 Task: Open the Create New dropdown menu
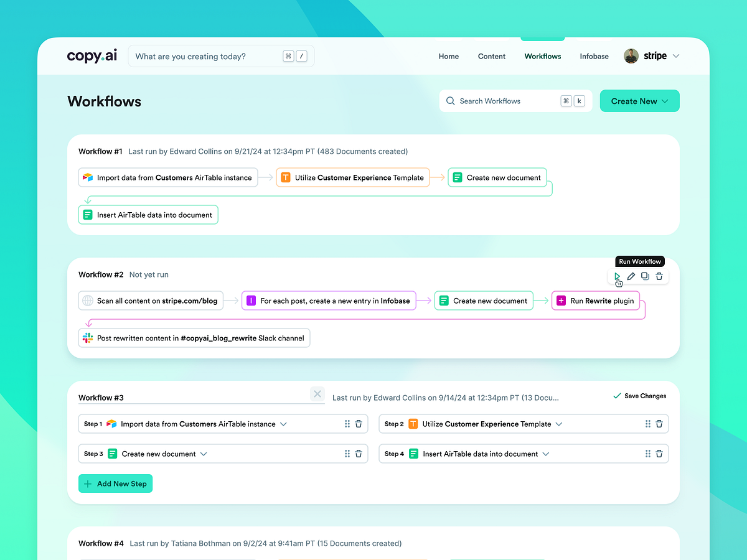[x=639, y=100]
